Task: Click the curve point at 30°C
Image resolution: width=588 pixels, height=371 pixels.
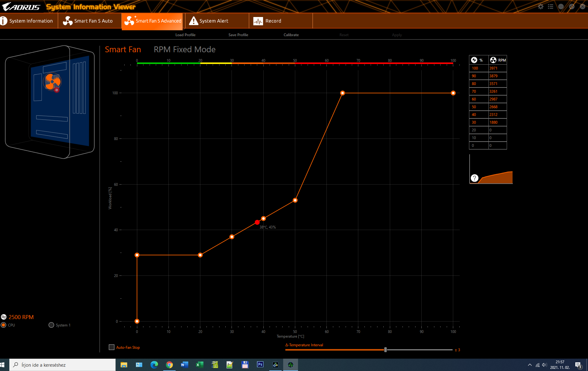Action: [232, 237]
